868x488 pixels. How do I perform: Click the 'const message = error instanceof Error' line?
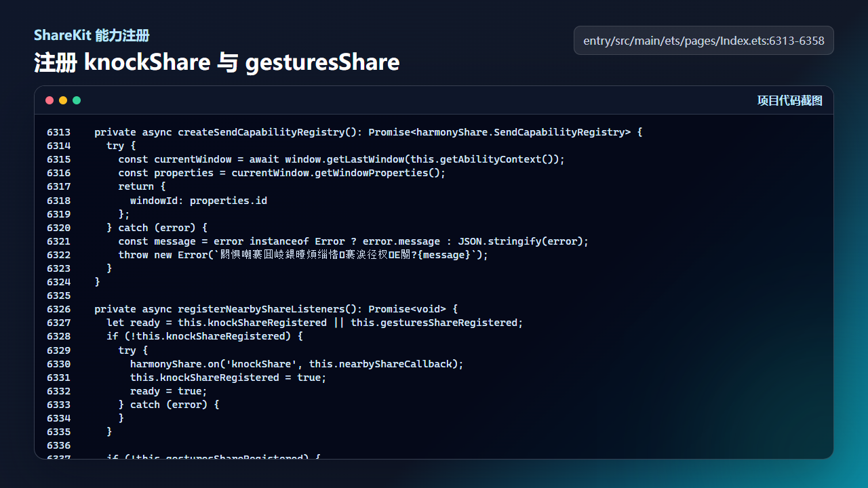coord(353,241)
